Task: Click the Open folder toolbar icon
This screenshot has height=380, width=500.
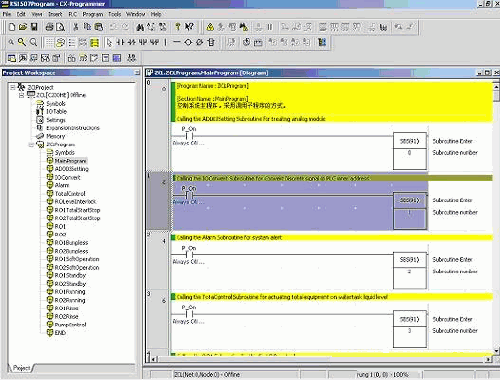Action: tap(23, 27)
